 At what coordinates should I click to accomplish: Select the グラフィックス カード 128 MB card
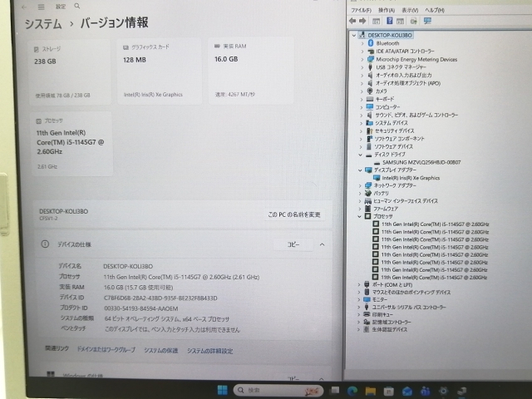tap(159, 71)
